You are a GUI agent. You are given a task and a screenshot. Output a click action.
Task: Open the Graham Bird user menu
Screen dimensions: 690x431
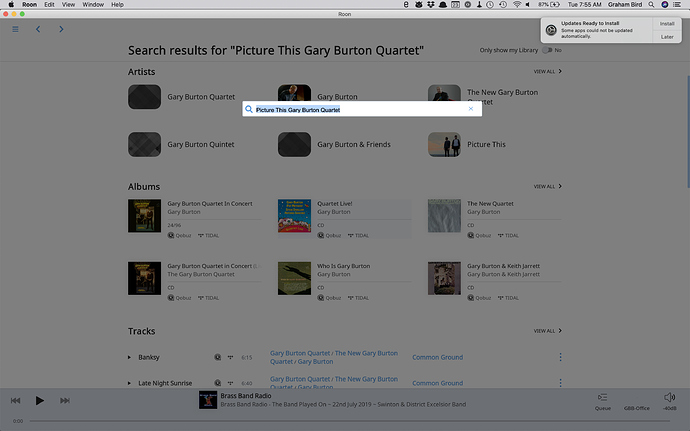tap(625, 4)
